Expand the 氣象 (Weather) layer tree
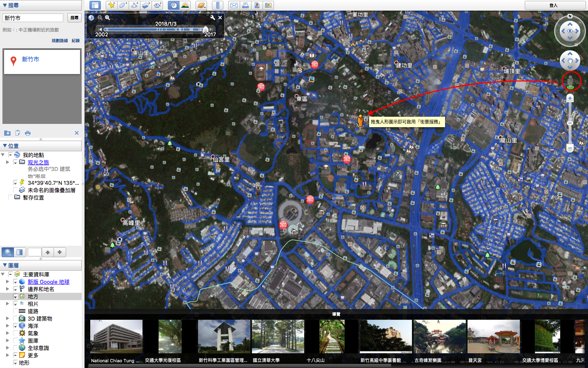 click(x=7, y=333)
